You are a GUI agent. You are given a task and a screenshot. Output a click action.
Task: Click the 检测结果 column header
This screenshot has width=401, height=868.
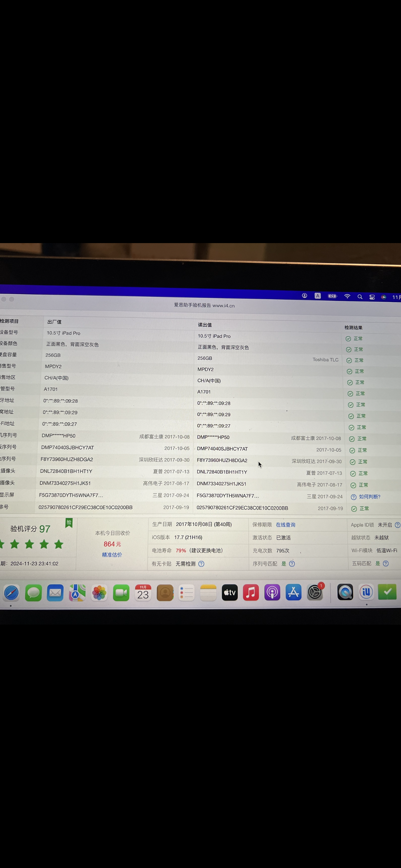click(x=353, y=327)
